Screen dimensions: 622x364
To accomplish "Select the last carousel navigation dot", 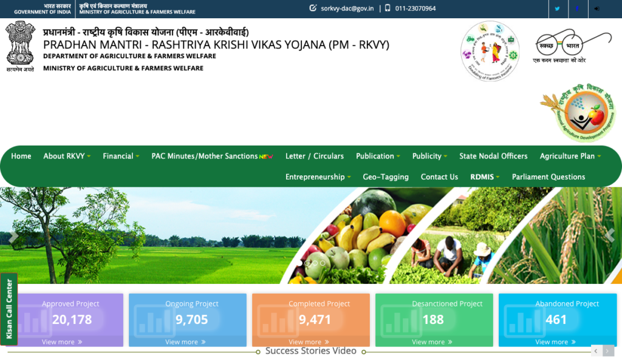I will [323, 263].
